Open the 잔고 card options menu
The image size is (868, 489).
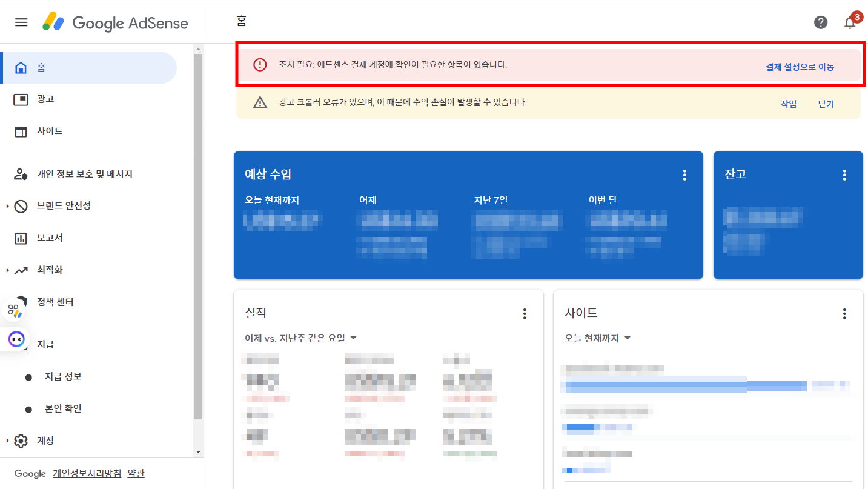click(844, 175)
